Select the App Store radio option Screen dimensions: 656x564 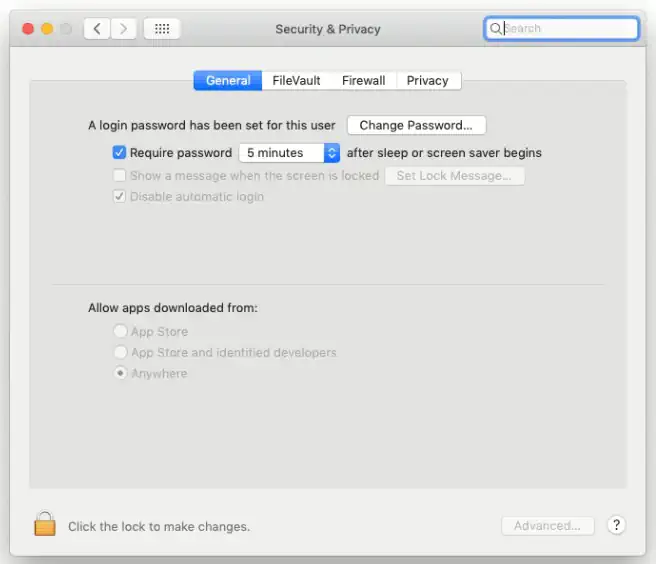[121, 331]
